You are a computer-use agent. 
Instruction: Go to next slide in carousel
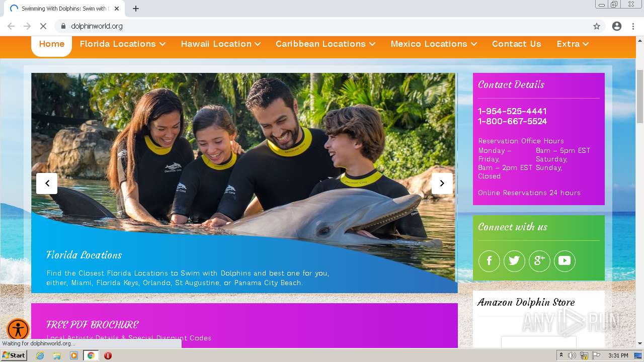point(442,184)
